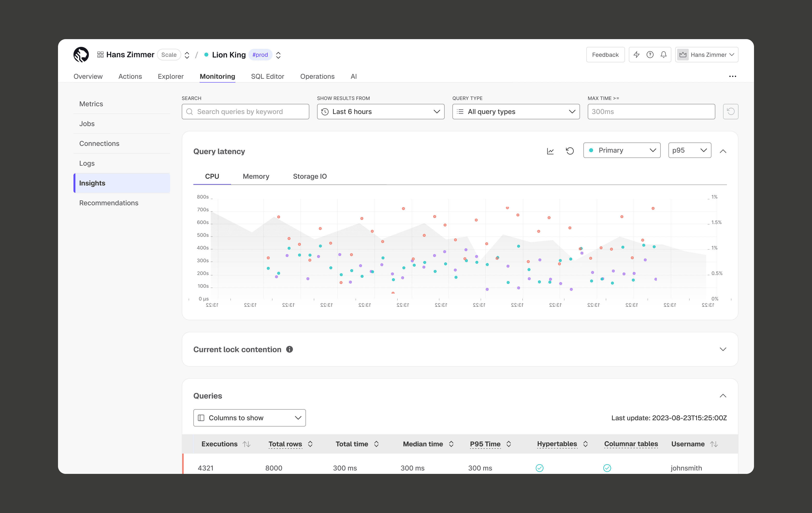This screenshot has height=513, width=812.
Task: Sort by Total time column
Action: [376, 444]
